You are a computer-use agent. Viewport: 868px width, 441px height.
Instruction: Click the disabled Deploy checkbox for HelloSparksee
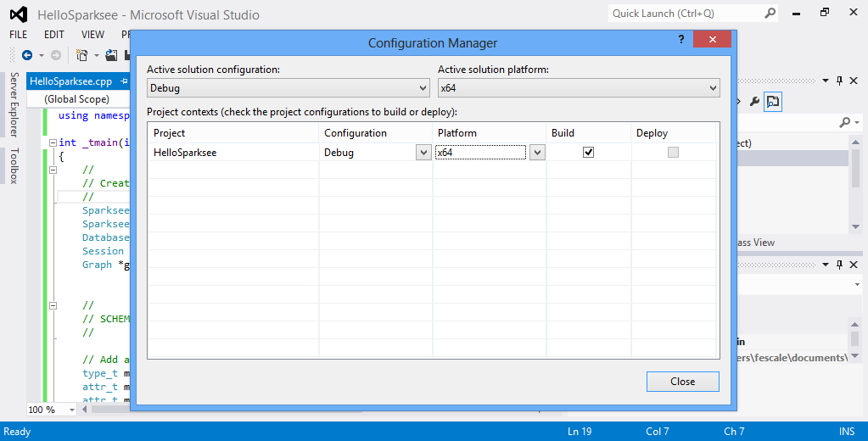click(x=673, y=152)
